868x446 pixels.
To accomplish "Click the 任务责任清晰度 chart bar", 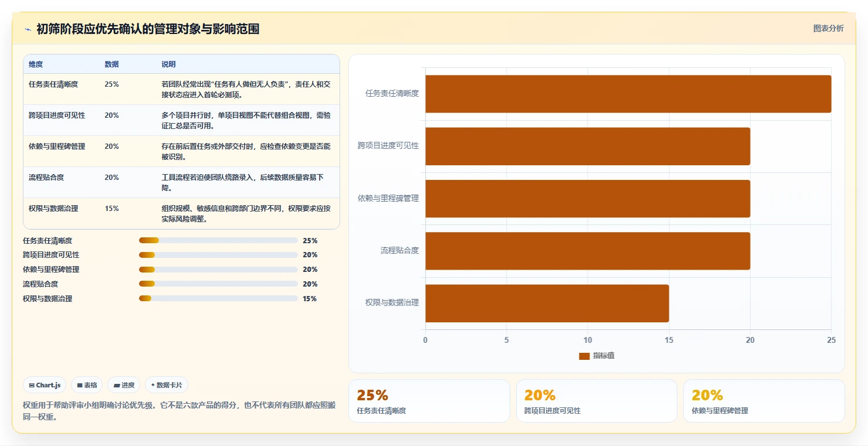I will 628,94.
